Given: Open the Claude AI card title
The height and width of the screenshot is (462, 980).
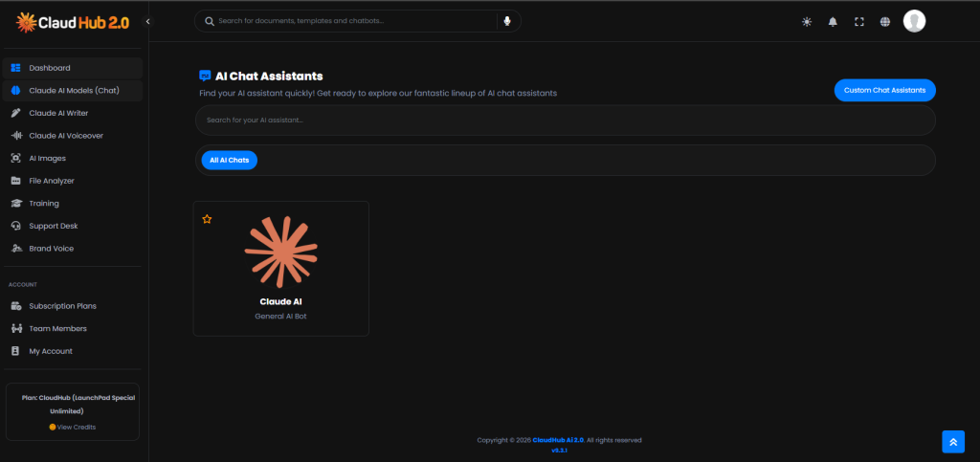Looking at the screenshot, I should tap(280, 301).
